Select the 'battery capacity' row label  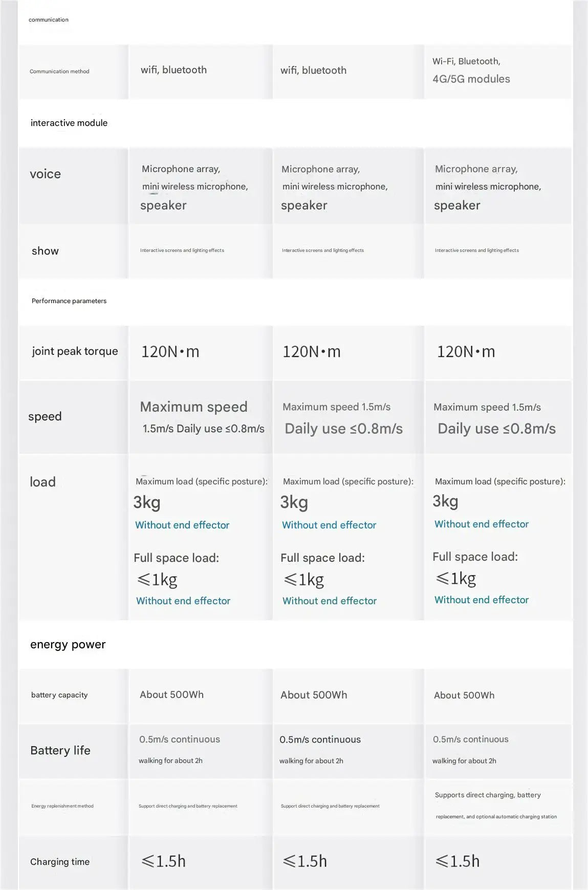click(x=59, y=695)
